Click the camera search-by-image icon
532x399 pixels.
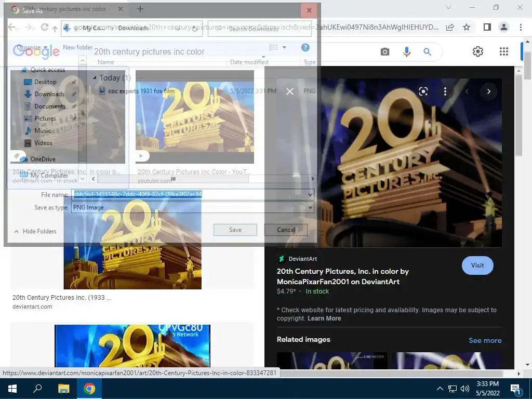385,51
